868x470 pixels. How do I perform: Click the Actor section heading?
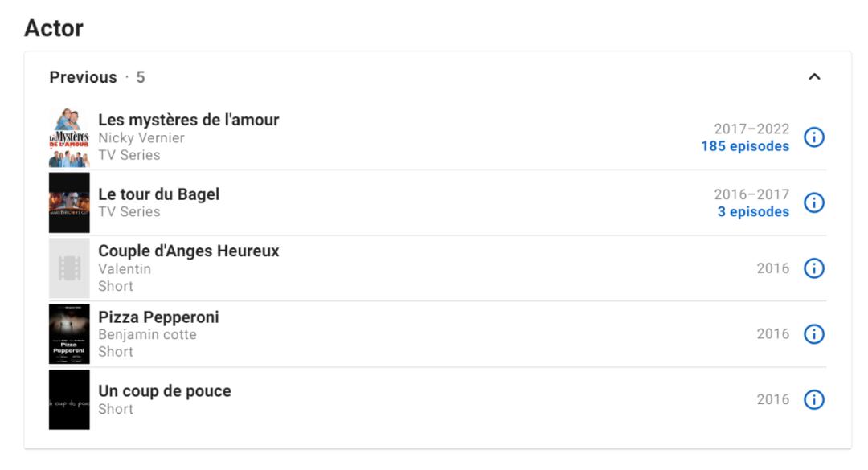pos(54,29)
